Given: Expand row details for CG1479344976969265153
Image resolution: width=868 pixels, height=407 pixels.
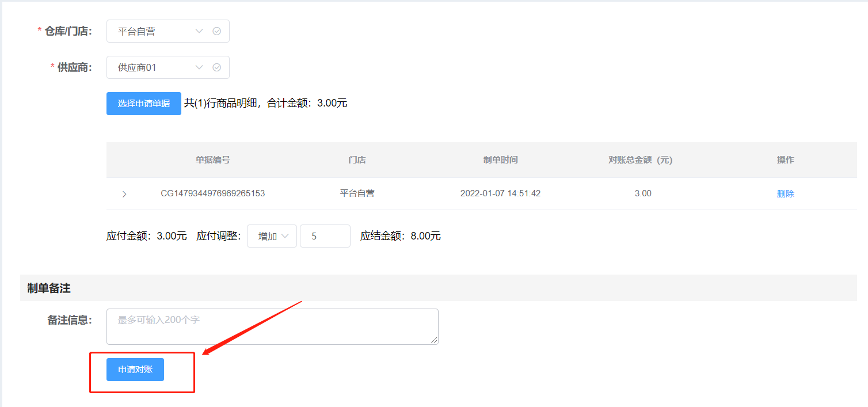Looking at the screenshot, I should point(124,194).
